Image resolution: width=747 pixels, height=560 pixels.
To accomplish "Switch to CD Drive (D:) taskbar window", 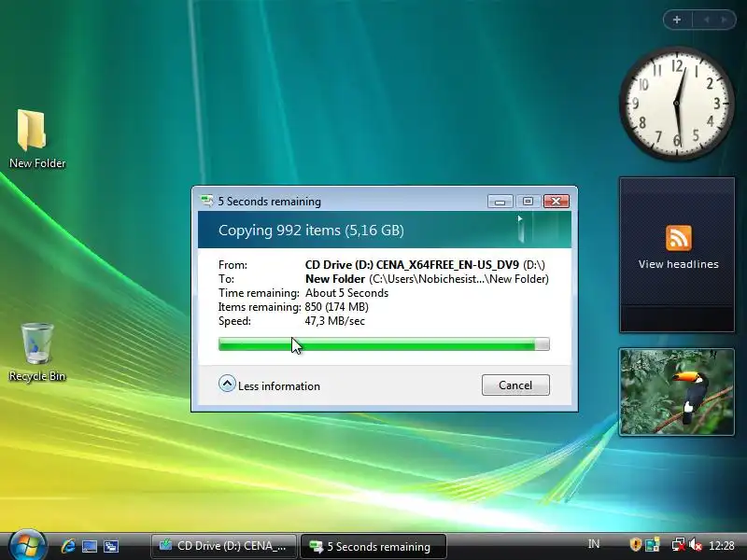I will [224, 546].
